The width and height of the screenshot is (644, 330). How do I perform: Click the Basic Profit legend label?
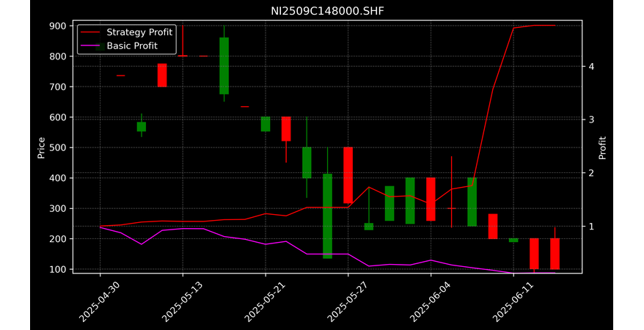(132, 45)
